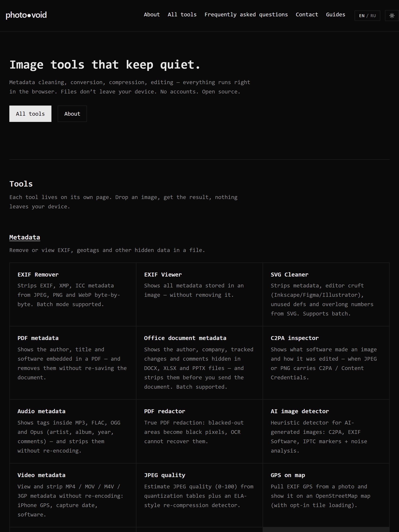Click the outlined About hero button
The image size is (399, 532).
tap(72, 114)
